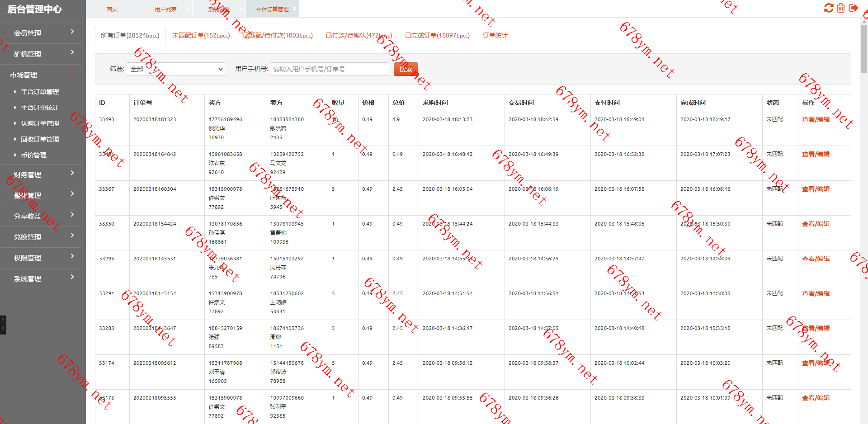Image resolution: width=868 pixels, height=424 pixels.
Task: Click 查看/编辑 for order 20200318095555
Action: point(816,398)
